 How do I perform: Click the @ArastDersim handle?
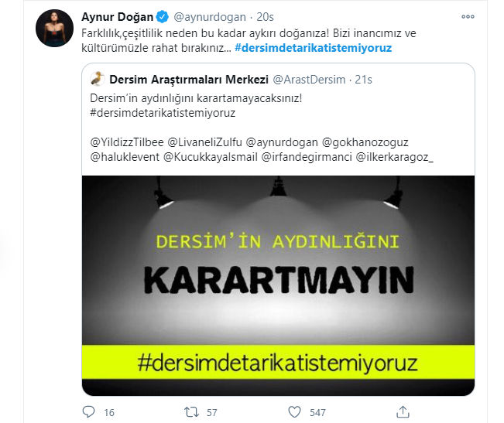click(x=309, y=80)
